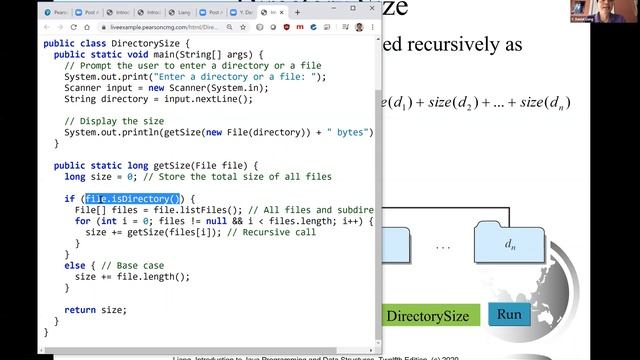Viewport: 640px width, 360px height.
Task: Click the '// Base case' comment
Action: point(133,265)
